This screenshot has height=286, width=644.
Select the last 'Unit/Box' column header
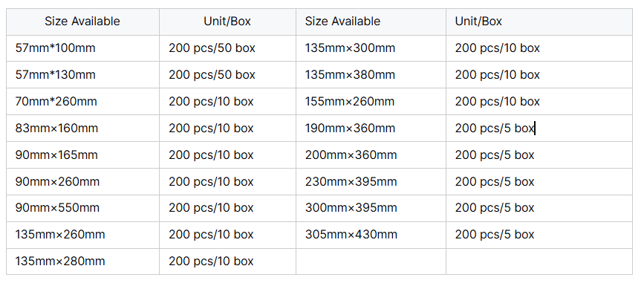(x=539, y=22)
